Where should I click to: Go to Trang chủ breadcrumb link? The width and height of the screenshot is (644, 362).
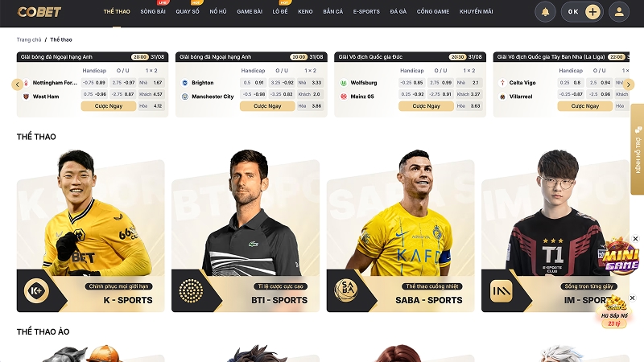29,39
